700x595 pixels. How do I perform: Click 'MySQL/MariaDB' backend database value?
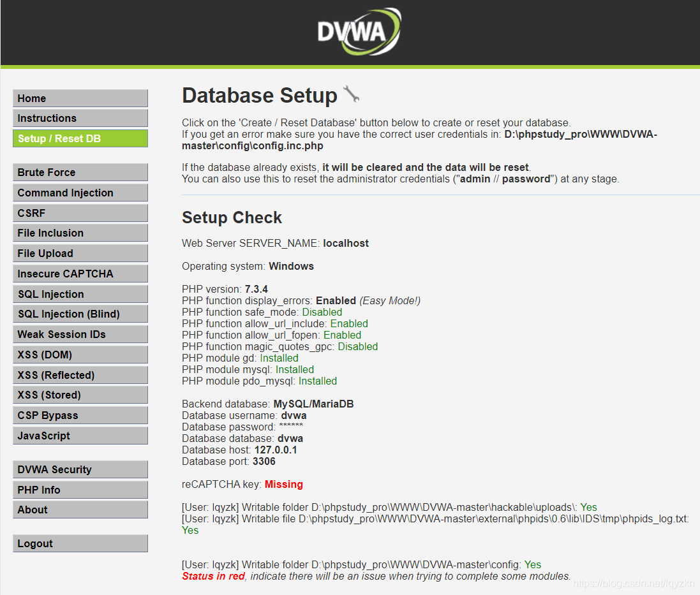(313, 404)
